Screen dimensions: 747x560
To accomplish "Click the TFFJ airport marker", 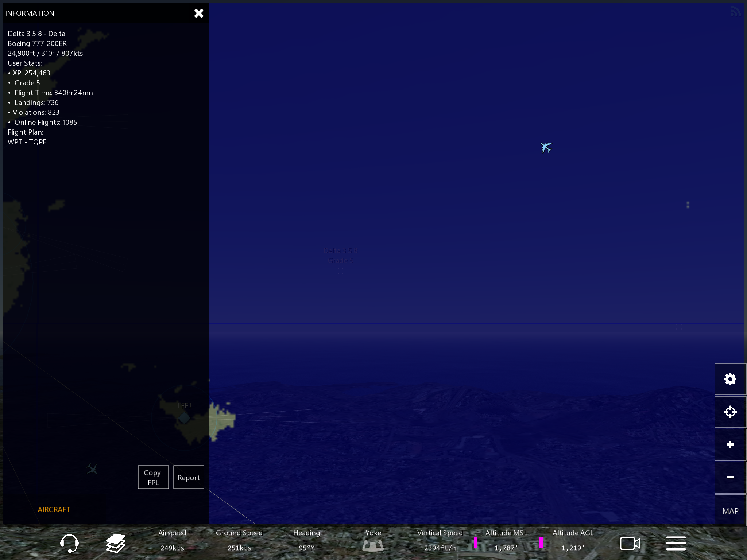I will point(184,418).
